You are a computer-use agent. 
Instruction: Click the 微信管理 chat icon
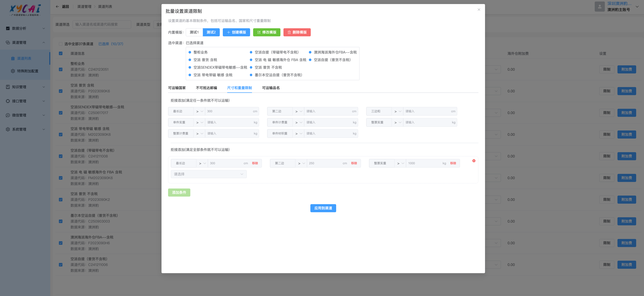coord(8,115)
